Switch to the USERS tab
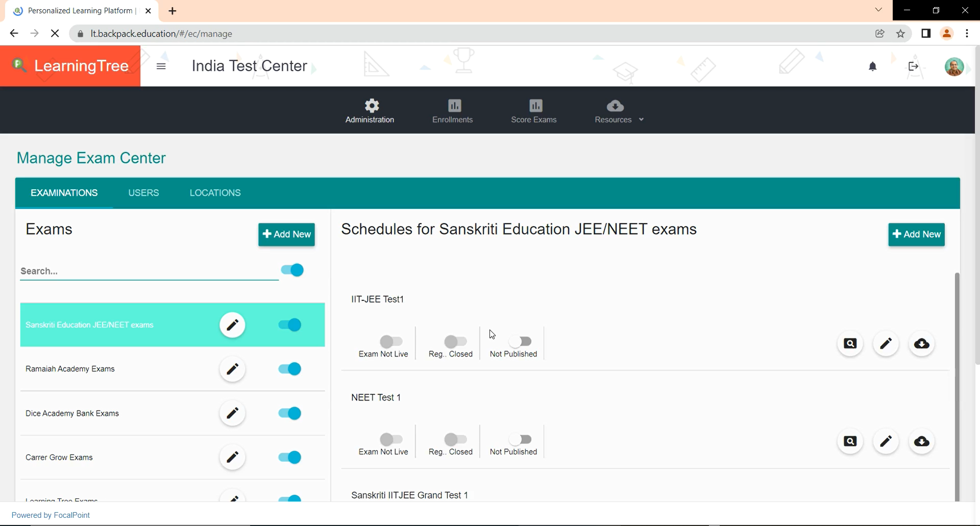 click(143, 193)
